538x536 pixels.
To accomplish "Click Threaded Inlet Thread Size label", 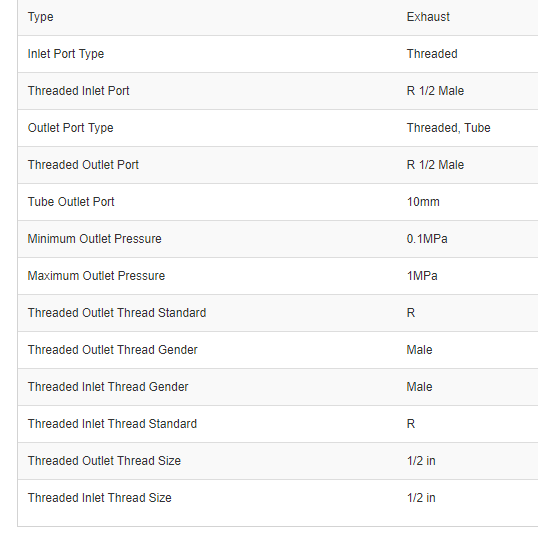I will (x=100, y=498).
